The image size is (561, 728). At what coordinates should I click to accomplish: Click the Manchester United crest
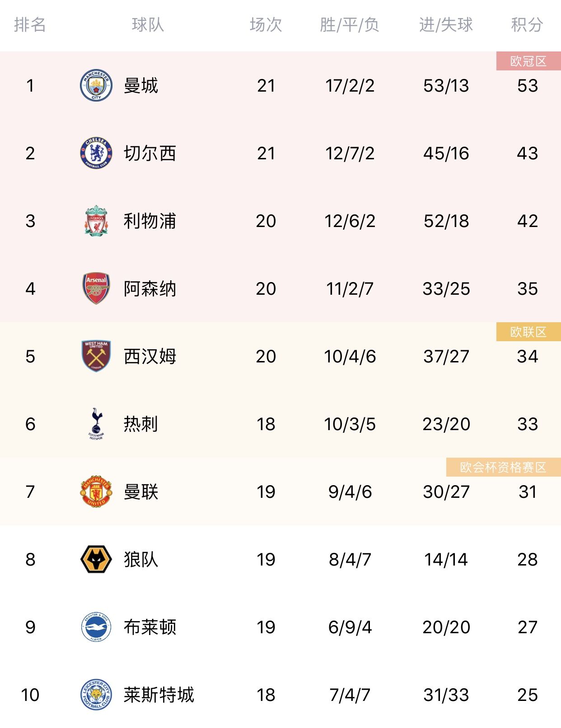[x=96, y=492]
